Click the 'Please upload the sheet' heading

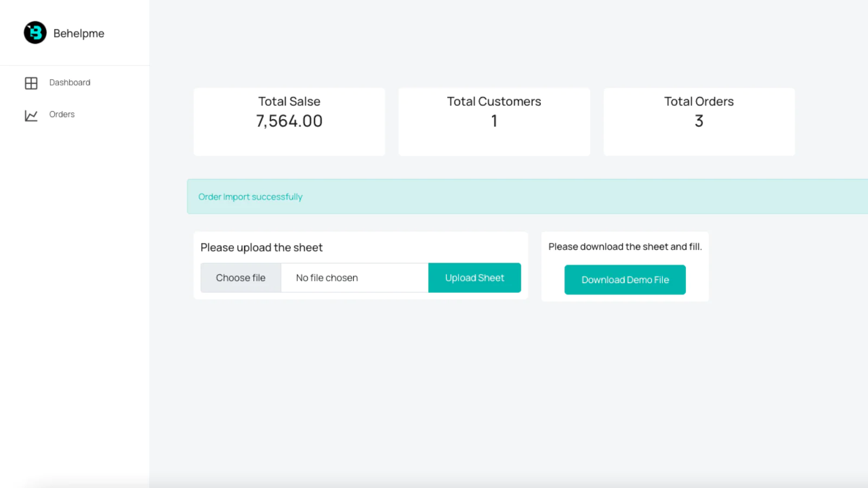coord(261,248)
